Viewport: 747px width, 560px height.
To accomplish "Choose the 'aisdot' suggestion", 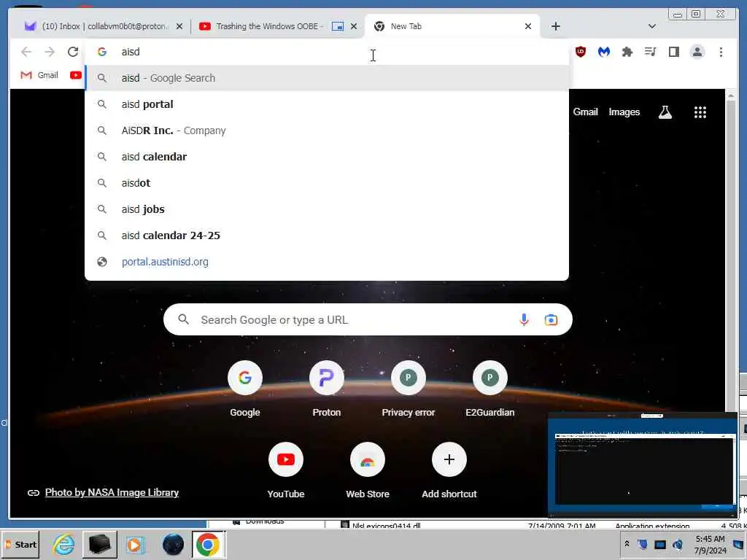I will (x=327, y=183).
